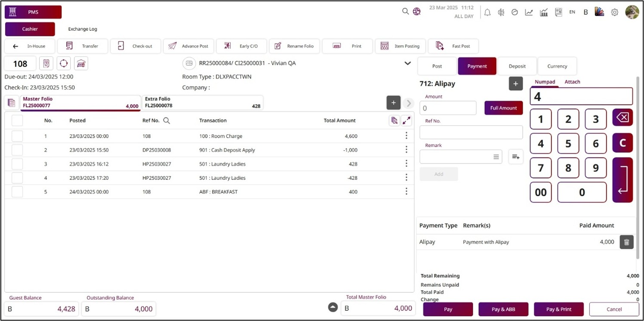Toggle the select-all checkbox in table header

(17, 121)
